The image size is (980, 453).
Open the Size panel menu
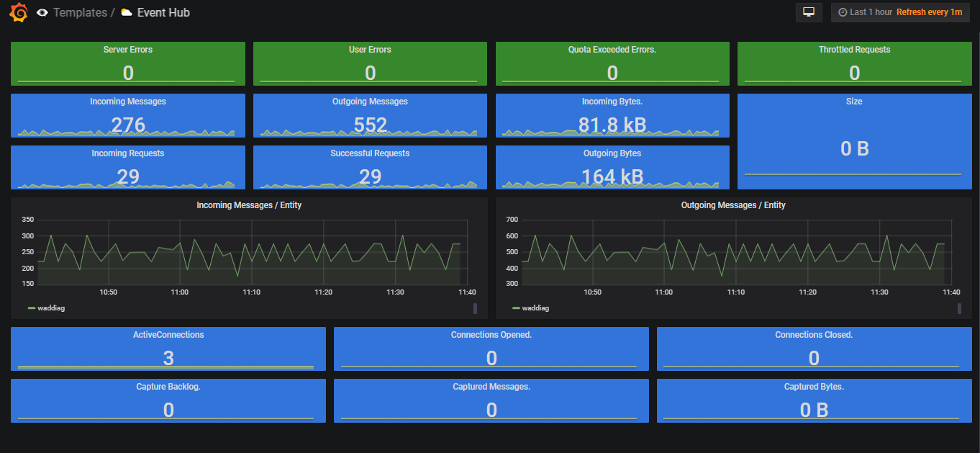[x=854, y=101]
